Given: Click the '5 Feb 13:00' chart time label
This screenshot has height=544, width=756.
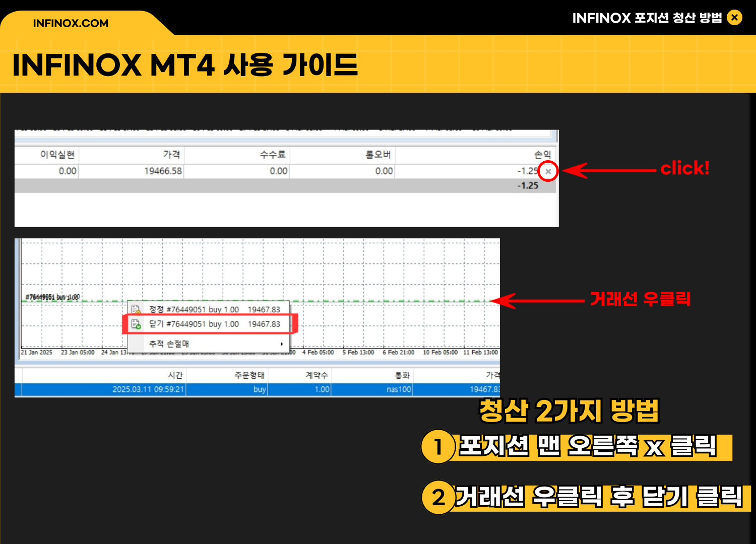Looking at the screenshot, I should click(358, 353).
